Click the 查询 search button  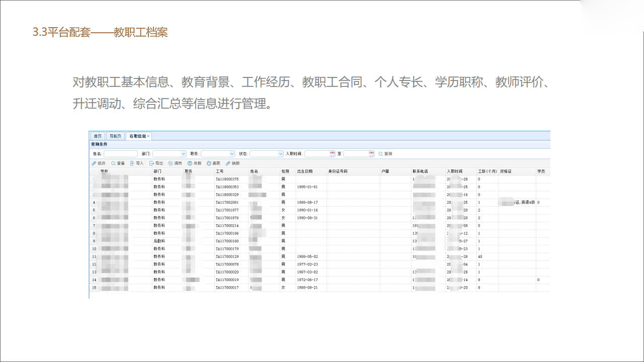coord(385,154)
